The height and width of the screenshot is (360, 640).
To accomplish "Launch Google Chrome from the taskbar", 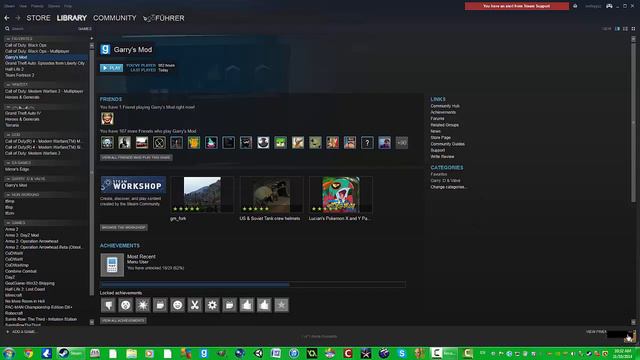I will point(28,353).
